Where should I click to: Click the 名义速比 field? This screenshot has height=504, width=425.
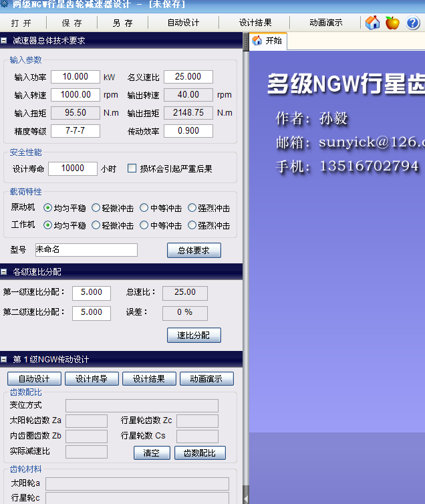click(188, 77)
